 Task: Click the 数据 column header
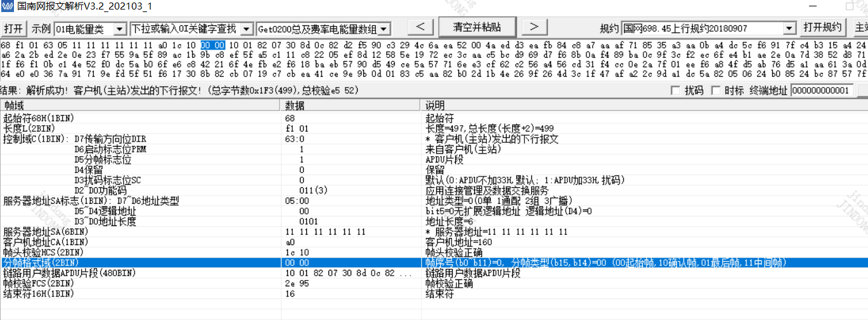click(351, 104)
